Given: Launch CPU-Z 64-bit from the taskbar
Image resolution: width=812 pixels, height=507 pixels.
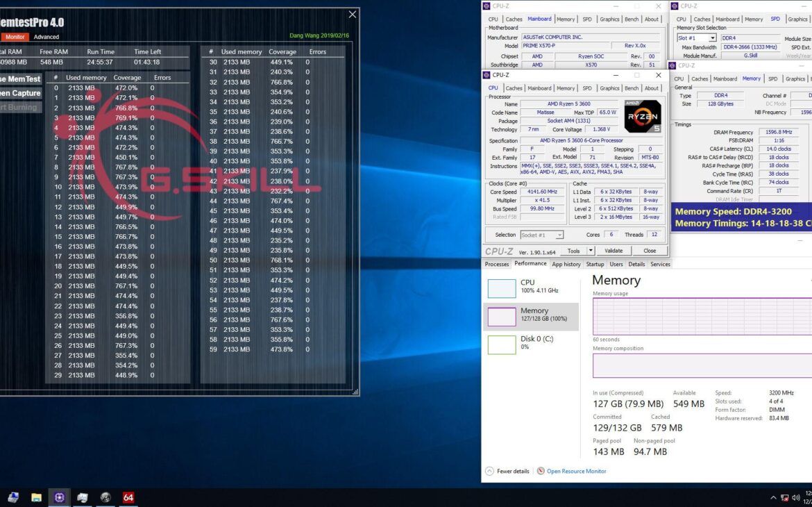Looking at the screenshot, I should [x=128, y=497].
